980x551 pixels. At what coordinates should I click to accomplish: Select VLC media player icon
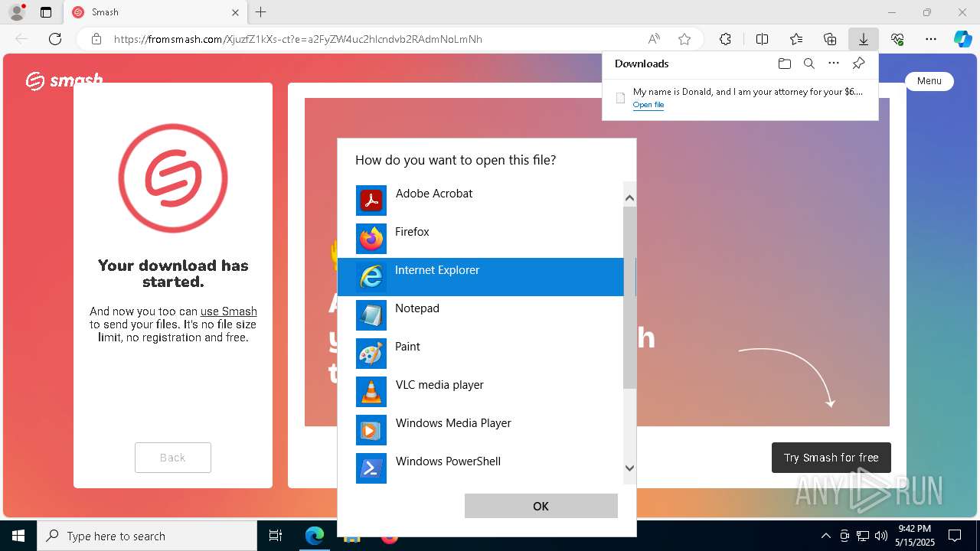point(371,392)
